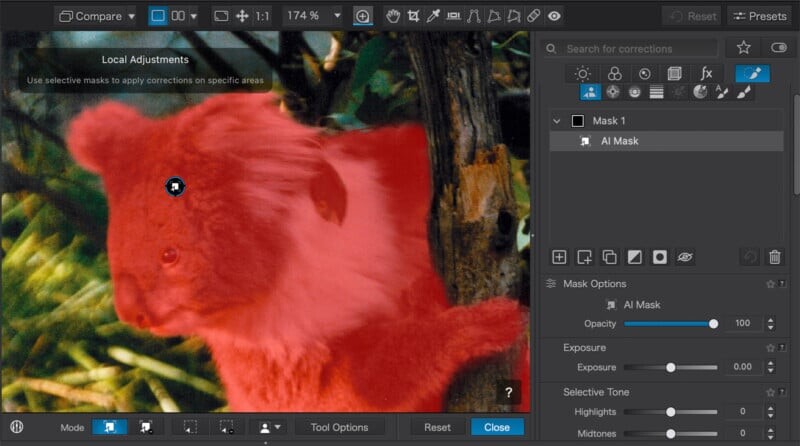The width and height of the screenshot is (800, 446).
Task: Pick the white balance eyedropper tool
Action: pos(433,16)
